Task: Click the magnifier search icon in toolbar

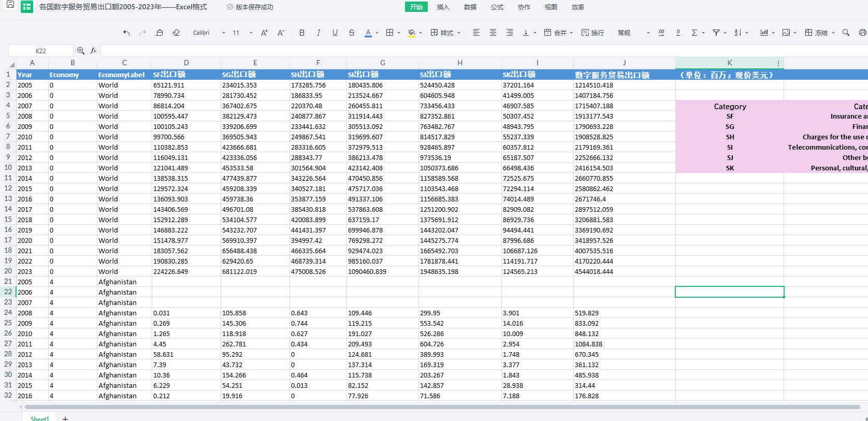Action: click(x=846, y=33)
